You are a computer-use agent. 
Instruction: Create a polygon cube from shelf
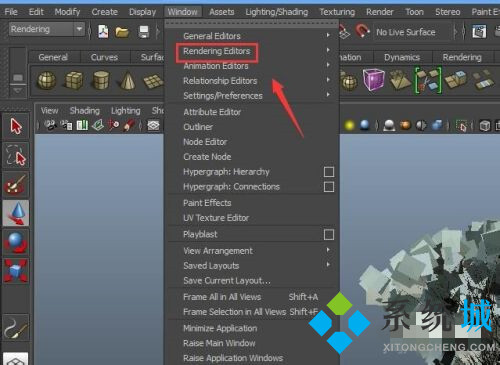pos(74,80)
